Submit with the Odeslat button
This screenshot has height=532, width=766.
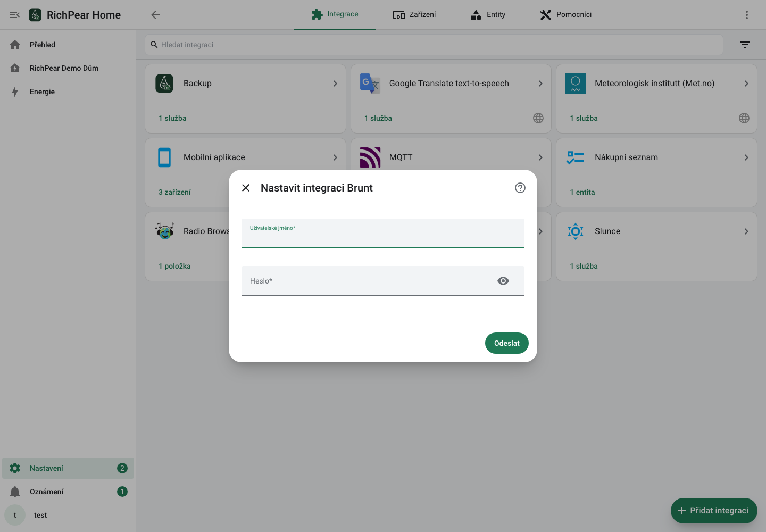507,343
